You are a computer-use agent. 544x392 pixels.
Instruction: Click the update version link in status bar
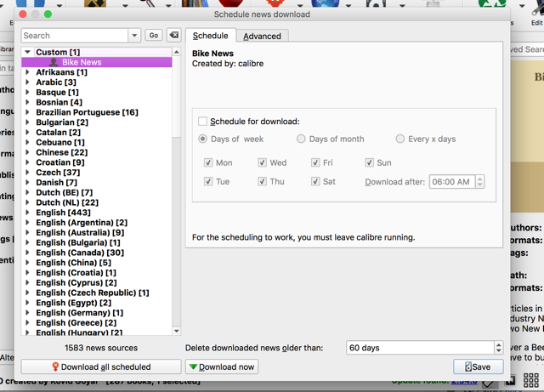[x=464, y=381]
